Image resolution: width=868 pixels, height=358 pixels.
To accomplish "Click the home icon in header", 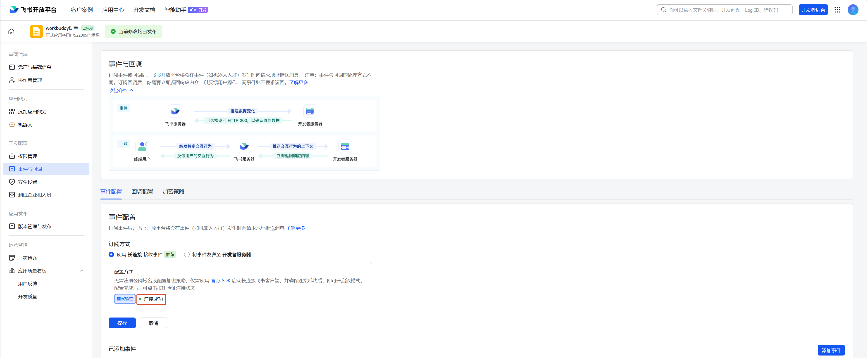I will tap(12, 32).
